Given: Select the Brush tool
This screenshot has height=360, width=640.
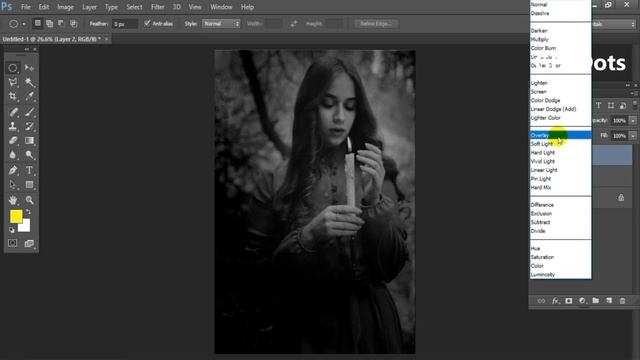Looking at the screenshot, I should (x=29, y=112).
